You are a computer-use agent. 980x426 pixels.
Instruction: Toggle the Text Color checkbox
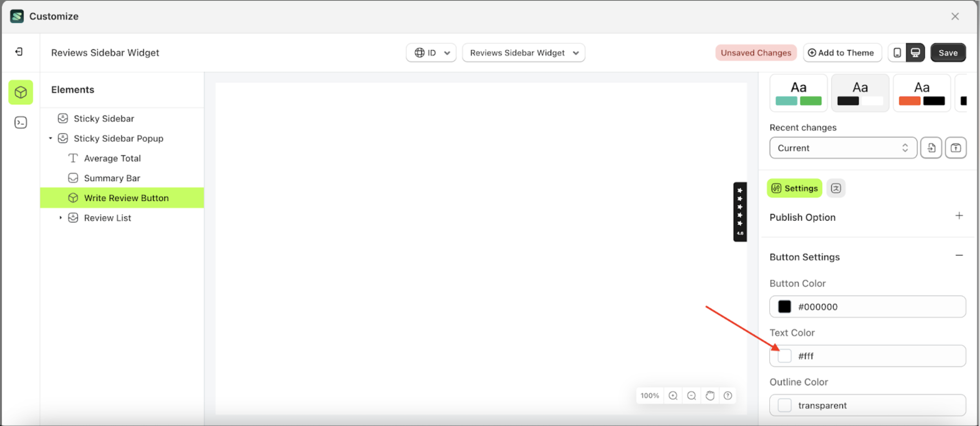click(x=784, y=355)
